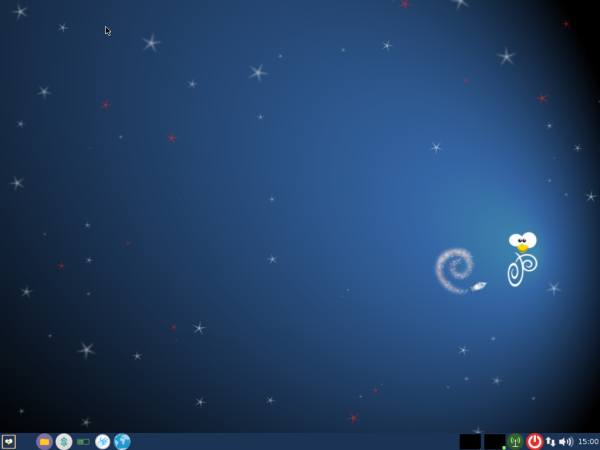Click the volume speaker tray icon
Viewport: 600px width, 450px height.
pos(566,442)
